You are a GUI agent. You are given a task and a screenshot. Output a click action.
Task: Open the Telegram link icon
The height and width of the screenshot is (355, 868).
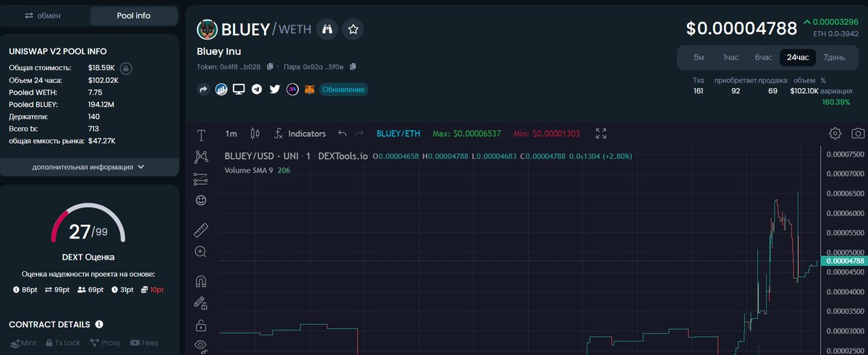257,90
